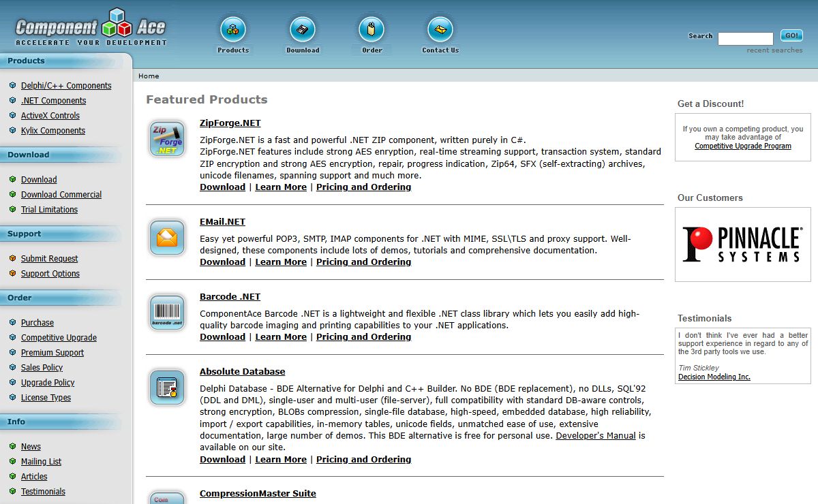Viewport: 818px width, 504px height.
Task: Click the ComponentAce logo
Action: click(91, 27)
